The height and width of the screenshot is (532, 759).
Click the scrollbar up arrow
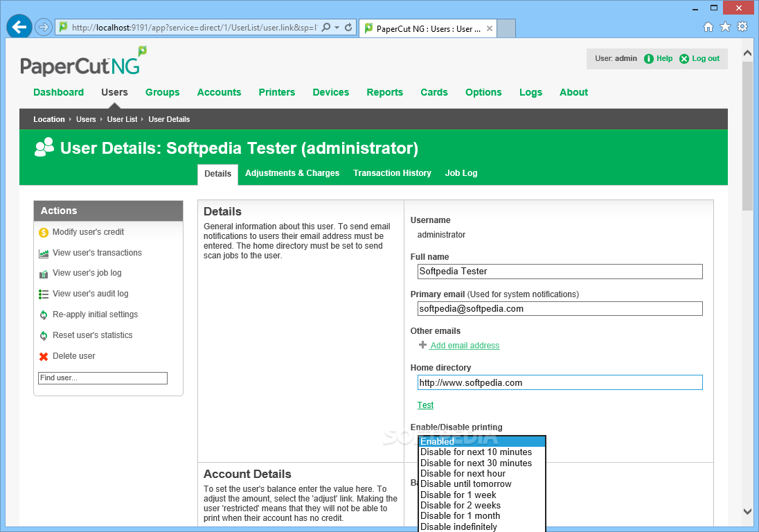(747, 53)
